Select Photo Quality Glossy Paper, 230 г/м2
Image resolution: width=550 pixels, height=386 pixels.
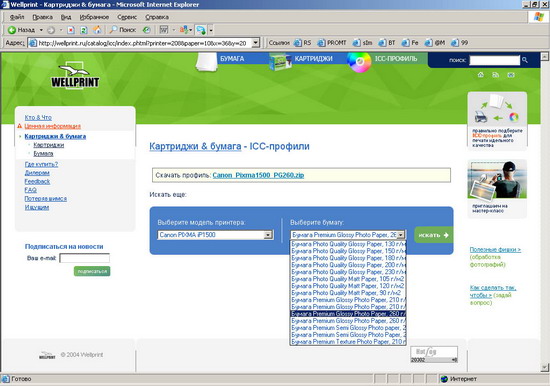click(348, 272)
